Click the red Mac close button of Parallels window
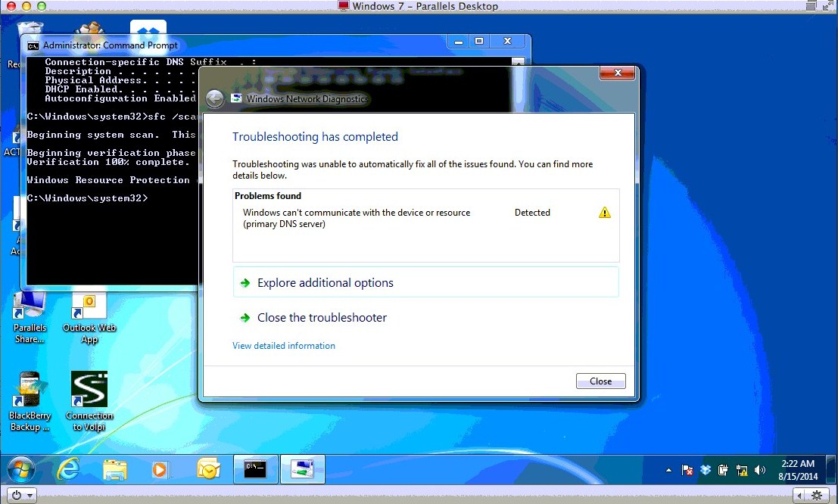This screenshot has width=838, height=504. tap(11, 6)
